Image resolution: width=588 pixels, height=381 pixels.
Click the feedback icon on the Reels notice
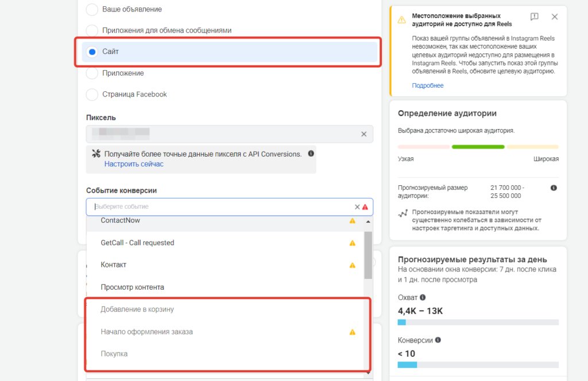click(534, 17)
